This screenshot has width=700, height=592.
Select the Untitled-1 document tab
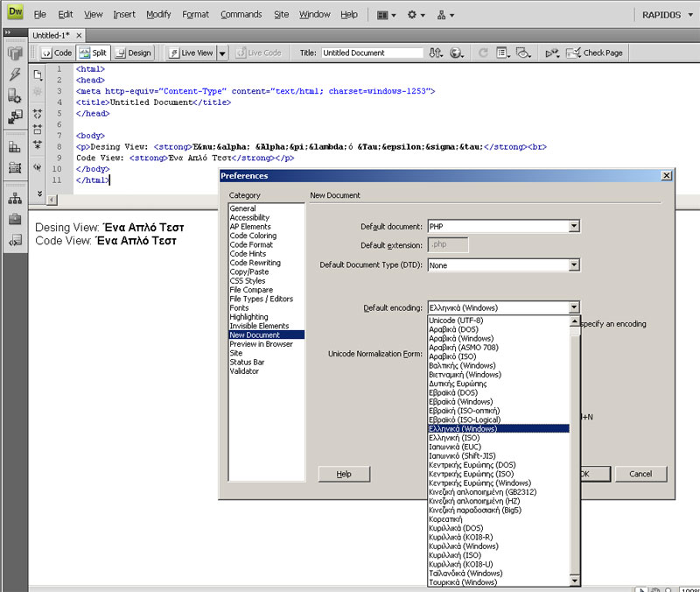pyautogui.click(x=51, y=35)
